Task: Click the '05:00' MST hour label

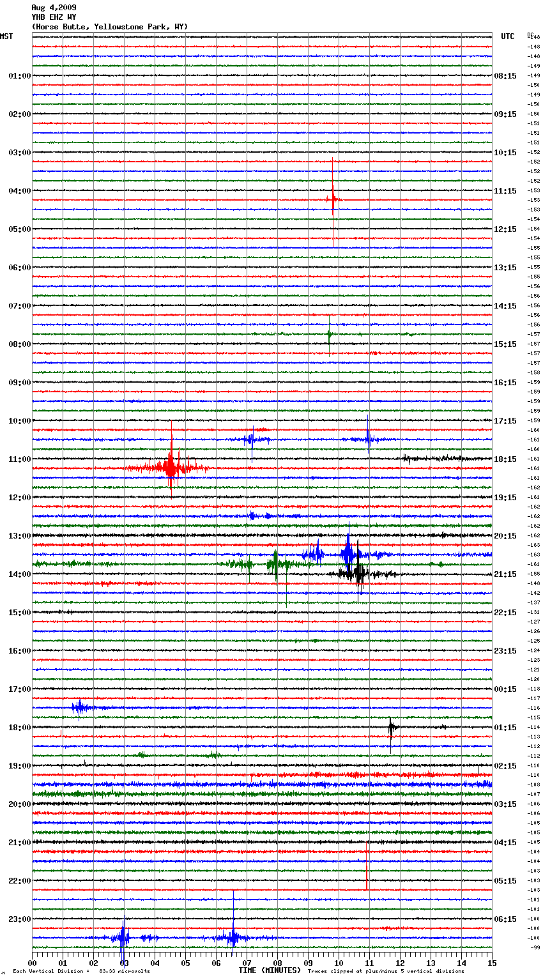Action: (19, 229)
